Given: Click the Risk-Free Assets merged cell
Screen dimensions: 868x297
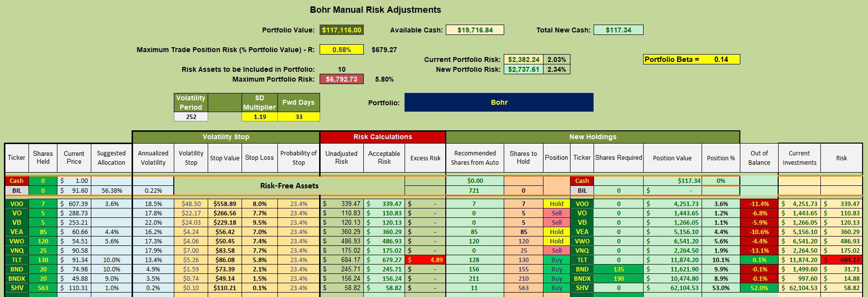Looking at the screenshot, I should [289, 185].
